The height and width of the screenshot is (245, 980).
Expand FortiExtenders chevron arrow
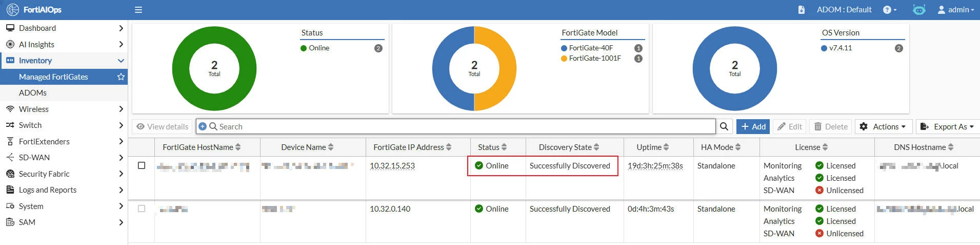[x=121, y=142]
